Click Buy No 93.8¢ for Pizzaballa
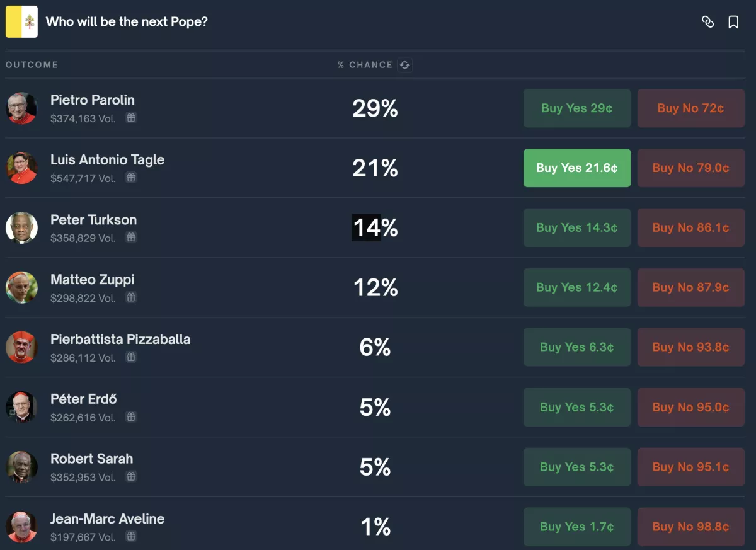Image resolution: width=756 pixels, height=550 pixels. pyautogui.click(x=690, y=347)
